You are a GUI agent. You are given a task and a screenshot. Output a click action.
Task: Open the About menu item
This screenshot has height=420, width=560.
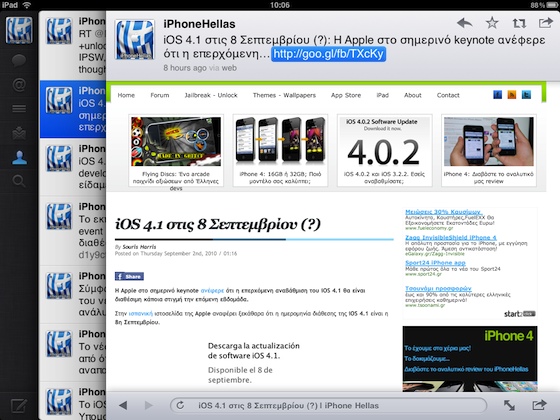tap(413, 95)
